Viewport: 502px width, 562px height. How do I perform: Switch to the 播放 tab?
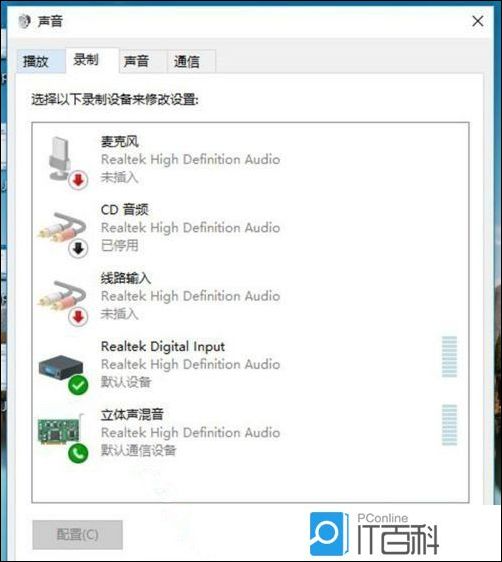(x=36, y=61)
